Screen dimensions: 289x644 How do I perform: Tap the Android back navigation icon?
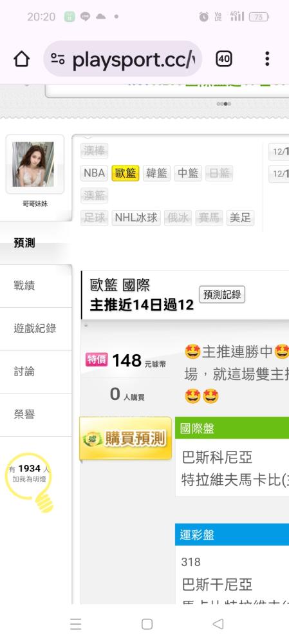[x=218, y=624]
